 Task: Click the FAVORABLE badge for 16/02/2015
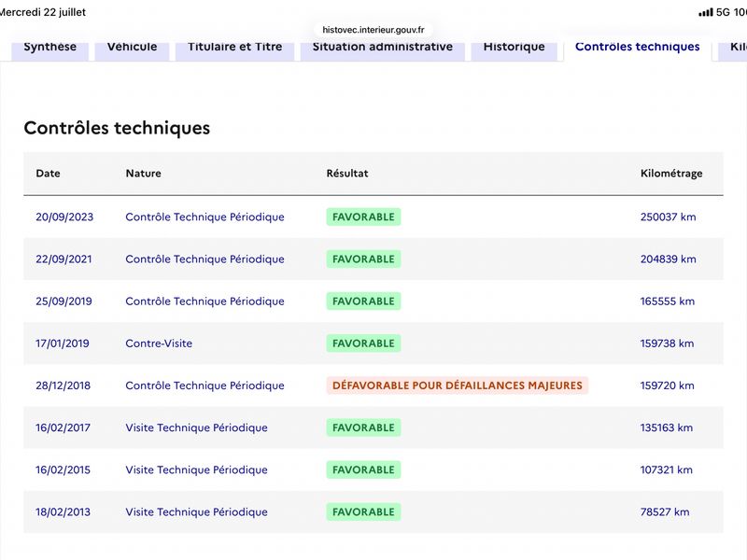(363, 470)
